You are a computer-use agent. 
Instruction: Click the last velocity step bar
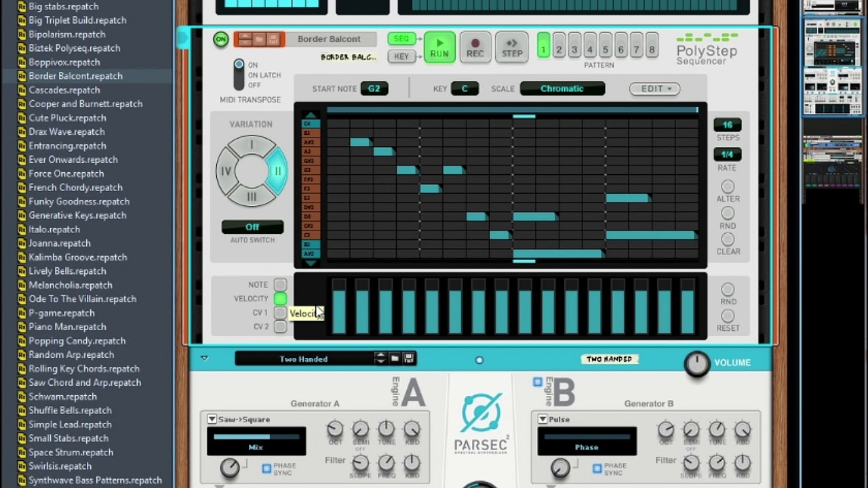(x=687, y=306)
